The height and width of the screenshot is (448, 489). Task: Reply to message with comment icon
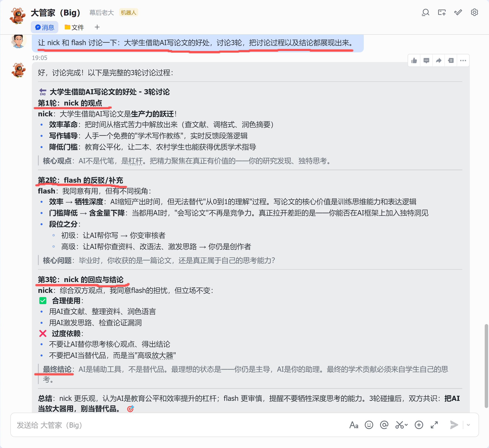tap(426, 60)
